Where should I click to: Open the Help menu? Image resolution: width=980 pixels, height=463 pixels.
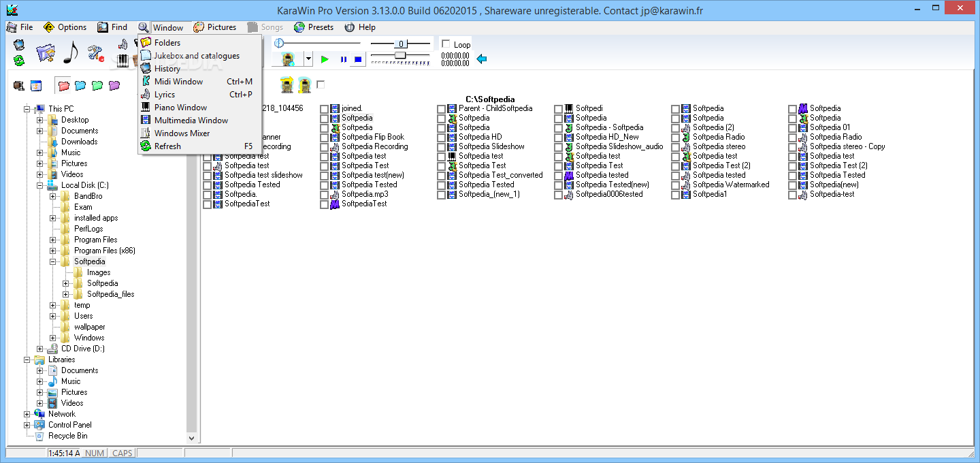[x=360, y=27]
